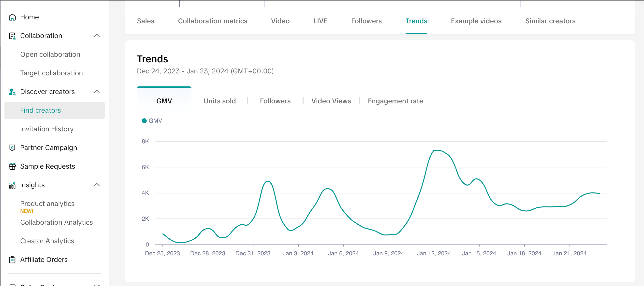Collapse the Insights section chevron
Image resolution: width=644 pixels, height=286 pixels.
[97, 185]
